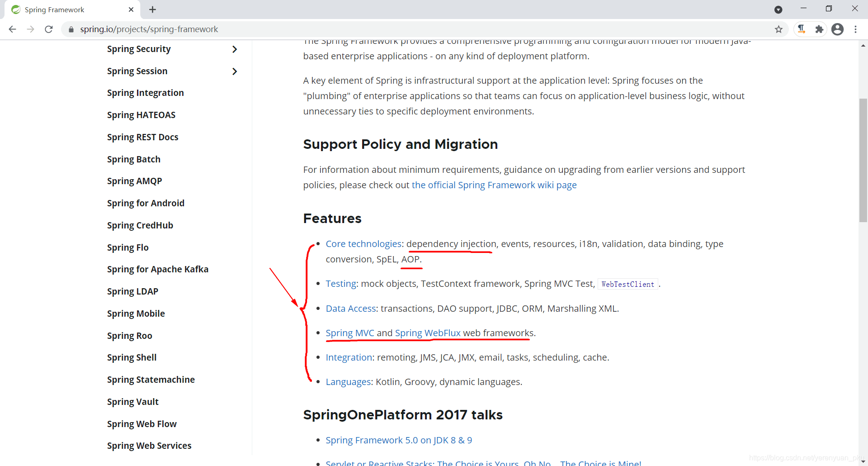Open Spring Integration project
The image size is (868, 466).
[145, 93]
